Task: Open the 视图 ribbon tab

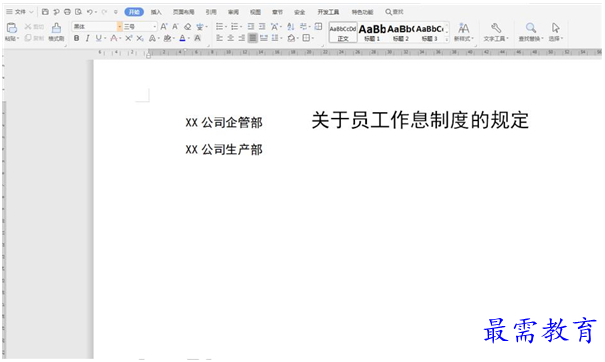Action: pos(255,12)
